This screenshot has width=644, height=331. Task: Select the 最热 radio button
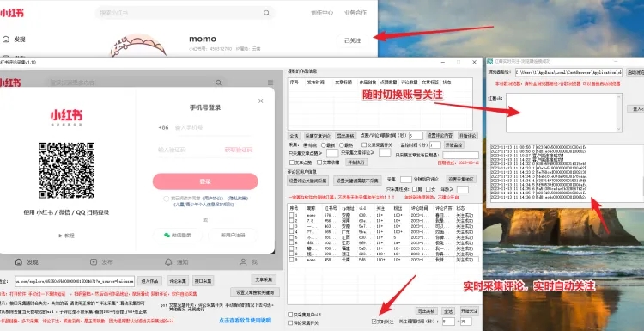(x=341, y=145)
